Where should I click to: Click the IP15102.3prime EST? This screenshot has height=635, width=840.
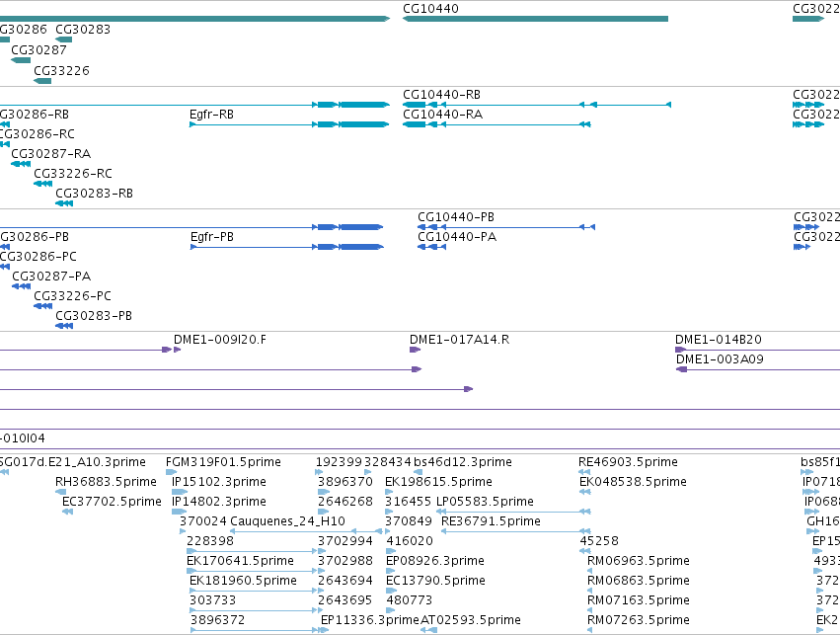(180, 492)
